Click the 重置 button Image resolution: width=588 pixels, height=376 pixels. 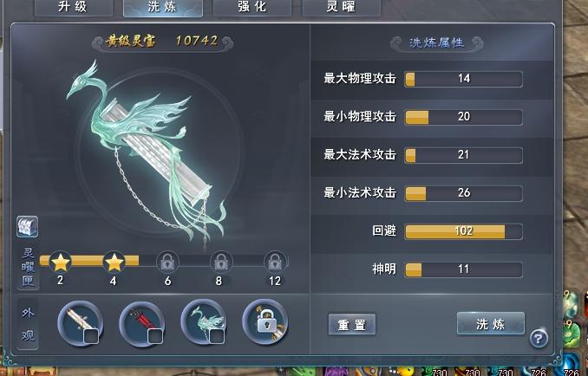coord(352,324)
